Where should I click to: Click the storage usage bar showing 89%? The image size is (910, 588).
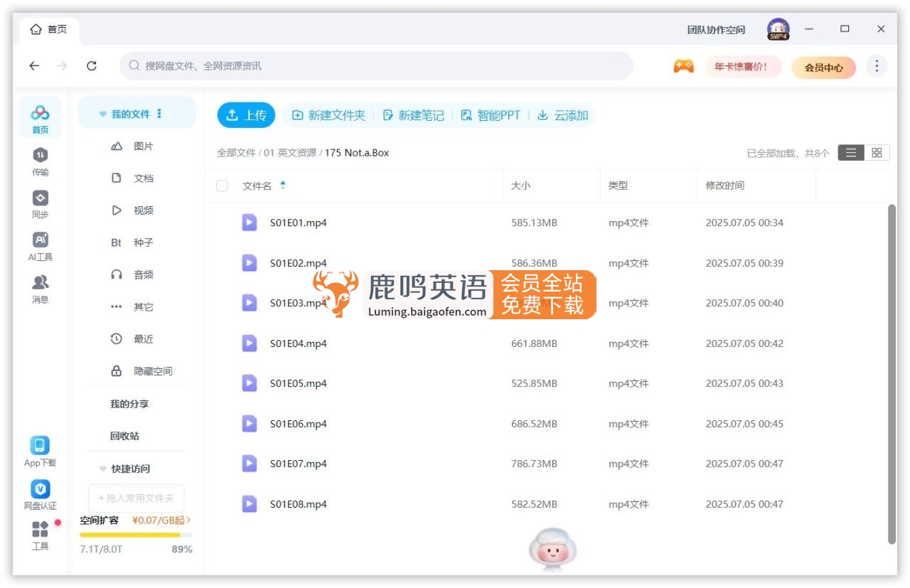pyautogui.click(x=135, y=535)
